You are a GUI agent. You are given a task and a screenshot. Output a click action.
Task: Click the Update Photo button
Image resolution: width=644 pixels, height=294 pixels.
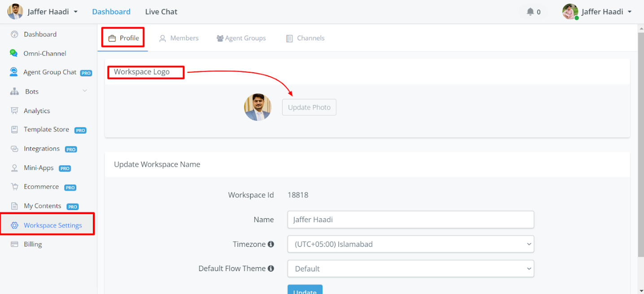click(x=309, y=107)
